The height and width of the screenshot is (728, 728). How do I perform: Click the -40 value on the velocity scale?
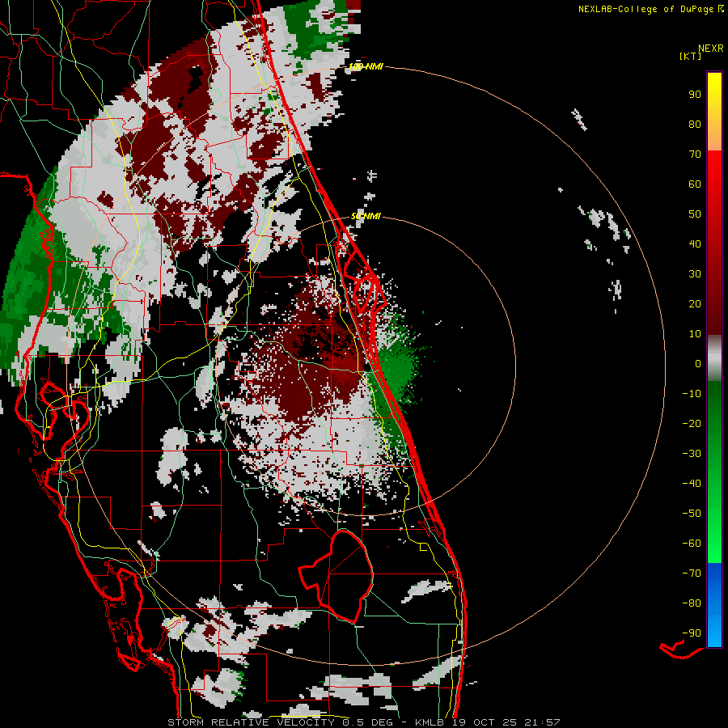pyautogui.click(x=692, y=484)
